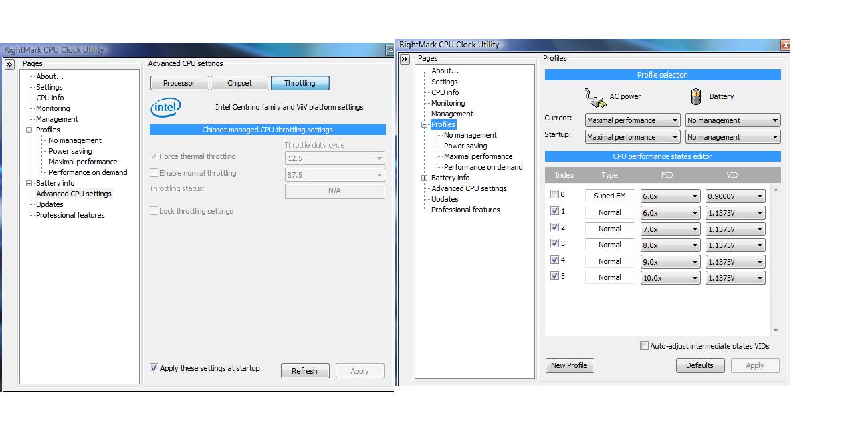Open Professional features in left window
This screenshot has width=868, height=443.
point(70,215)
